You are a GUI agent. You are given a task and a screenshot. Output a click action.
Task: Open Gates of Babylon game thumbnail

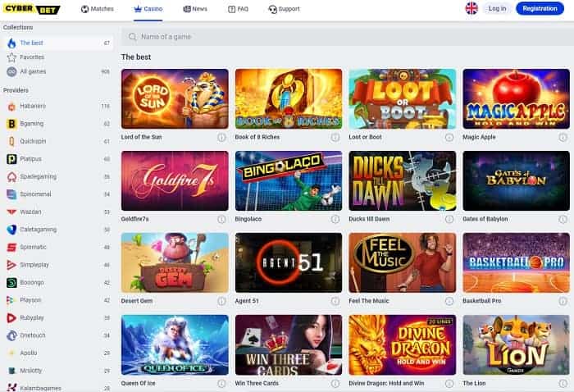point(516,180)
